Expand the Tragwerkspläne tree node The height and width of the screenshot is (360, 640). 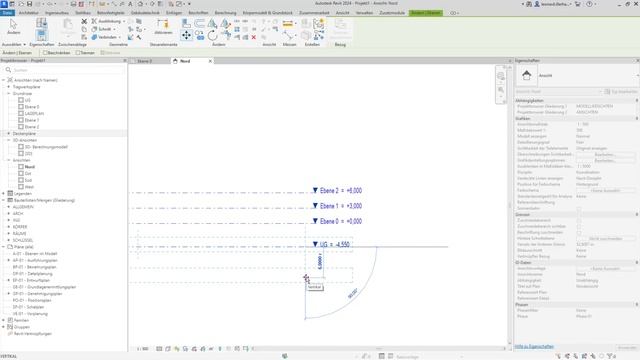pyautogui.click(x=9, y=87)
